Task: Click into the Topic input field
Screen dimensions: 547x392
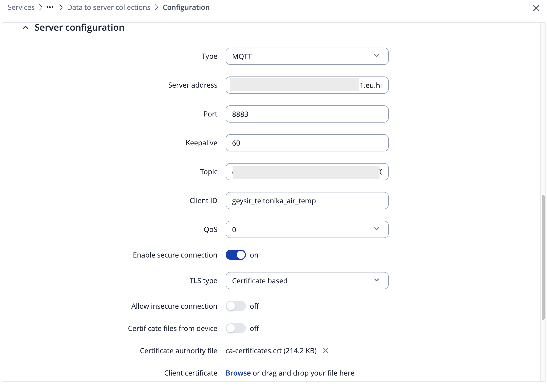Action: point(307,172)
